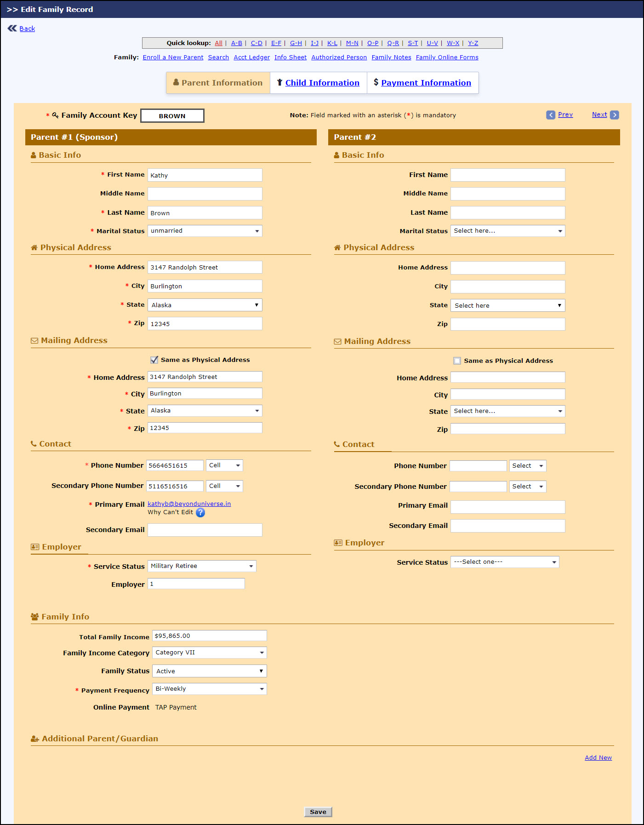Viewport: 644px width, 825px height.
Task: Check Parent #2 Same as Physical Address
Action: coord(457,361)
